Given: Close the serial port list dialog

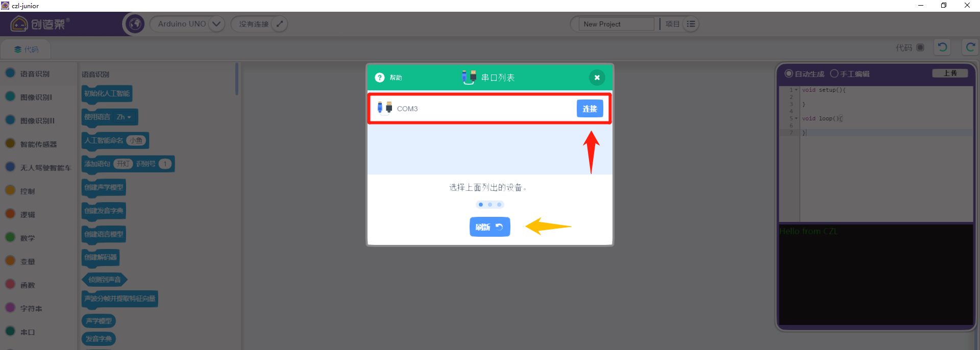Looking at the screenshot, I should pyautogui.click(x=597, y=78).
